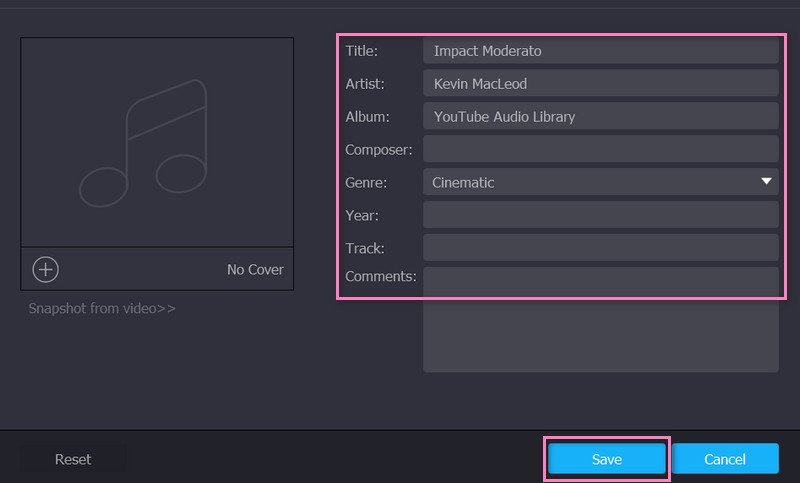Screen dimensions: 800x483
Task: Open Snapshot from video link
Action: pyautogui.click(x=102, y=308)
